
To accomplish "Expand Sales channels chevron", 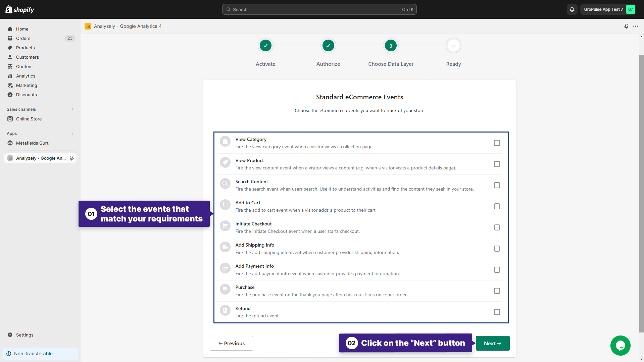I will pyautogui.click(x=72, y=109).
